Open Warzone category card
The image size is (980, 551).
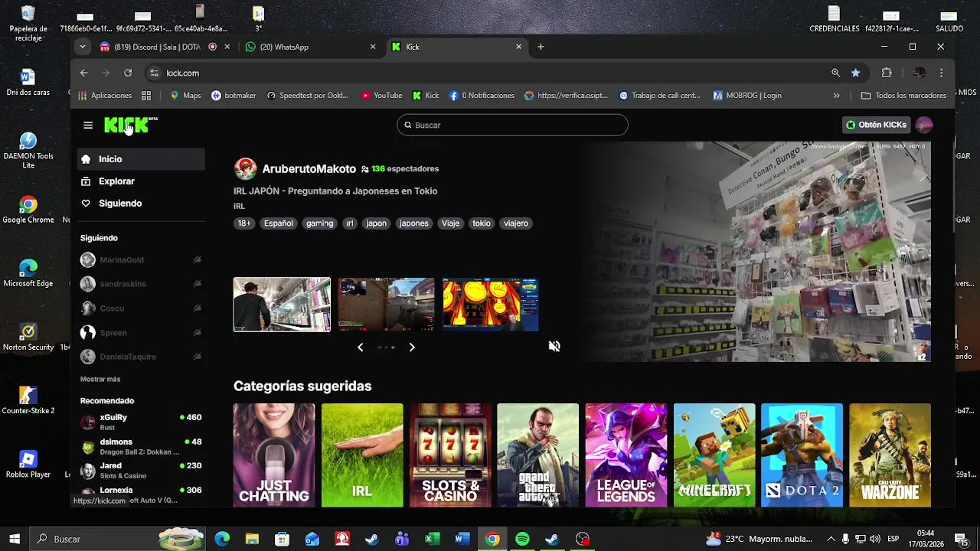pyautogui.click(x=890, y=455)
